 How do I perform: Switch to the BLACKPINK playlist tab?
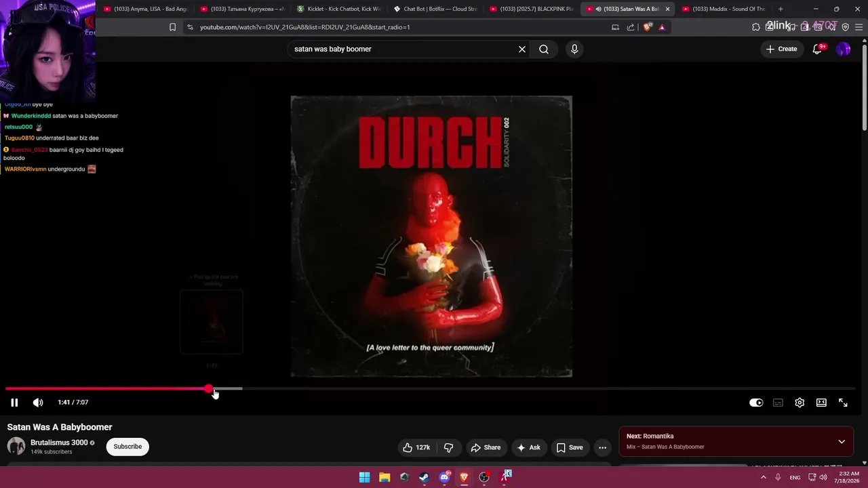(x=532, y=9)
